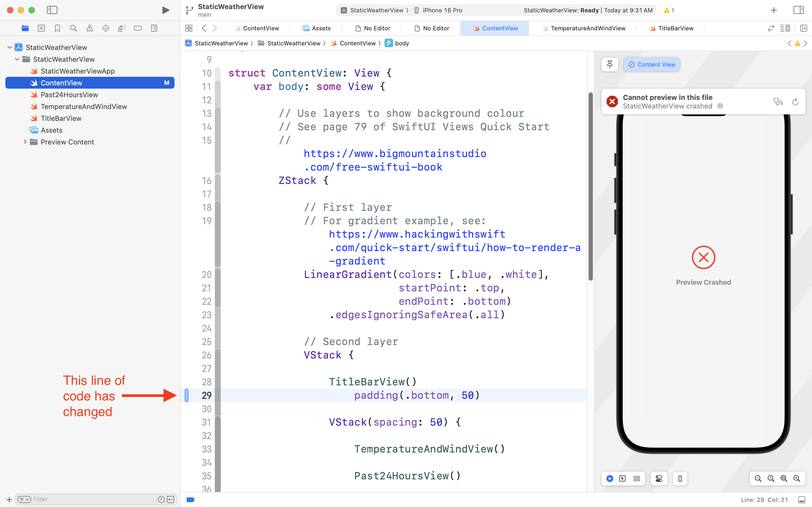Image resolution: width=812 pixels, height=507 pixels.
Task: Click the Run (play) button in toolbar
Action: pos(165,10)
